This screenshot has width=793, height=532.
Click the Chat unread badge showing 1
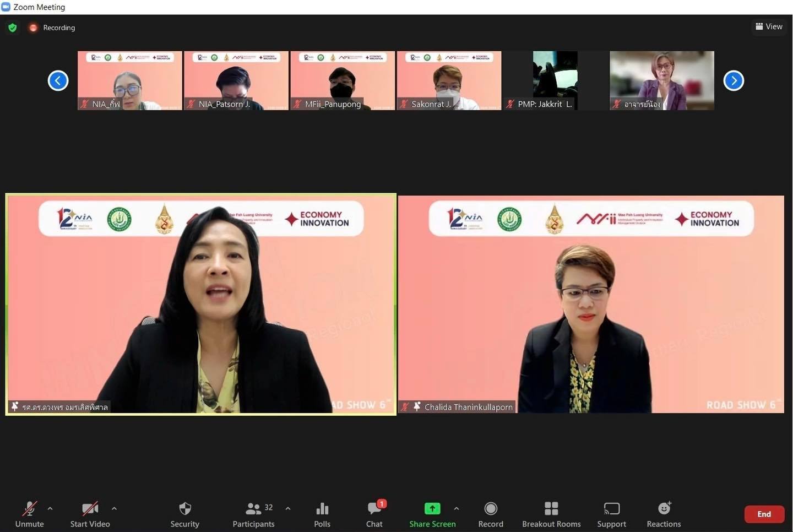[382, 503]
